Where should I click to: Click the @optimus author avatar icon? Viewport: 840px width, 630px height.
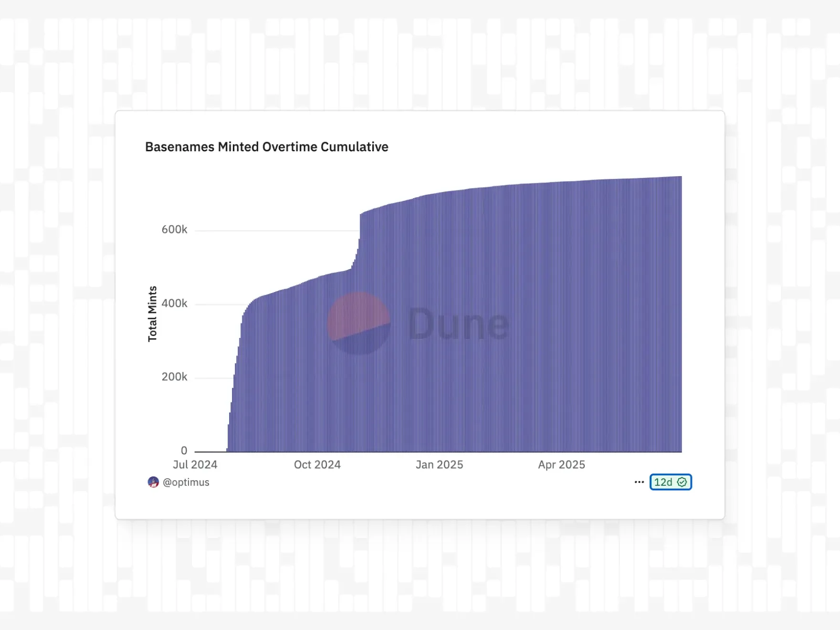[x=153, y=482]
